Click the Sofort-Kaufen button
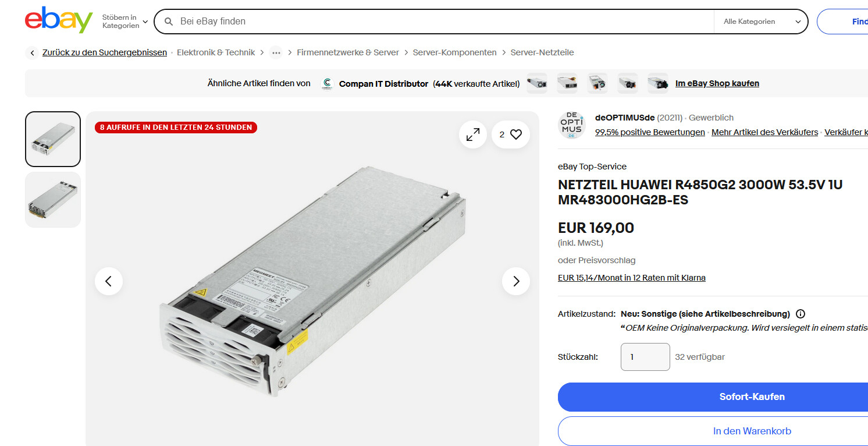 [x=713, y=397]
